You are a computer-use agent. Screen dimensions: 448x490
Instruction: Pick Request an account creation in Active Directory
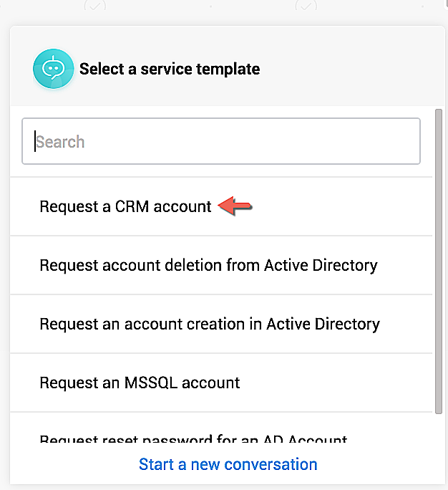coord(210,324)
